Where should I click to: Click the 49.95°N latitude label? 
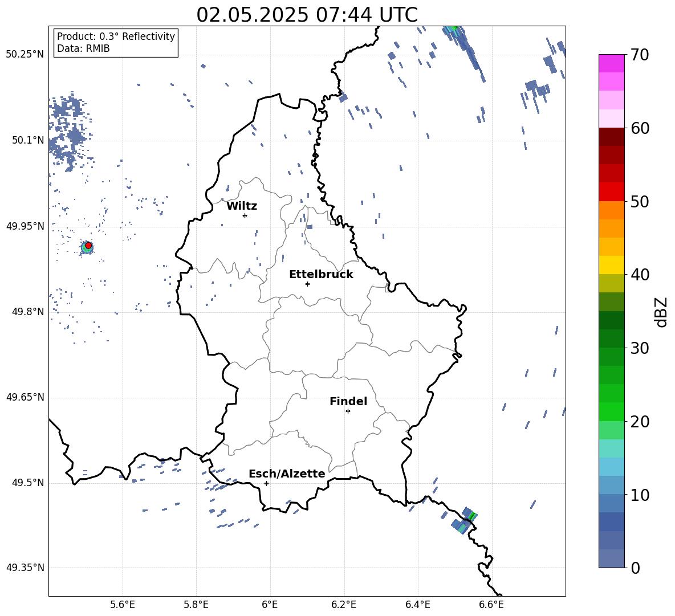pyautogui.click(x=25, y=226)
